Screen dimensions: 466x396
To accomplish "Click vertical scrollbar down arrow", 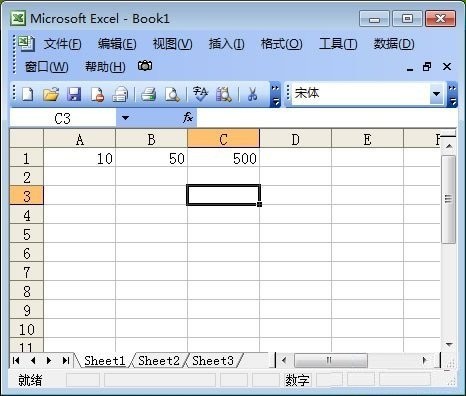I will coord(449,345).
